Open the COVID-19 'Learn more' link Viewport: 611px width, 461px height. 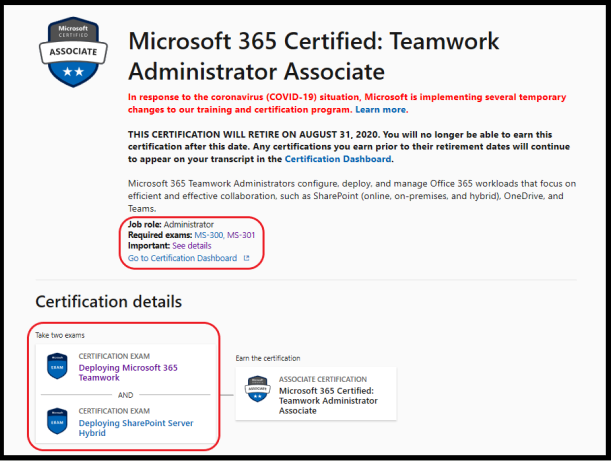(x=380, y=110)
